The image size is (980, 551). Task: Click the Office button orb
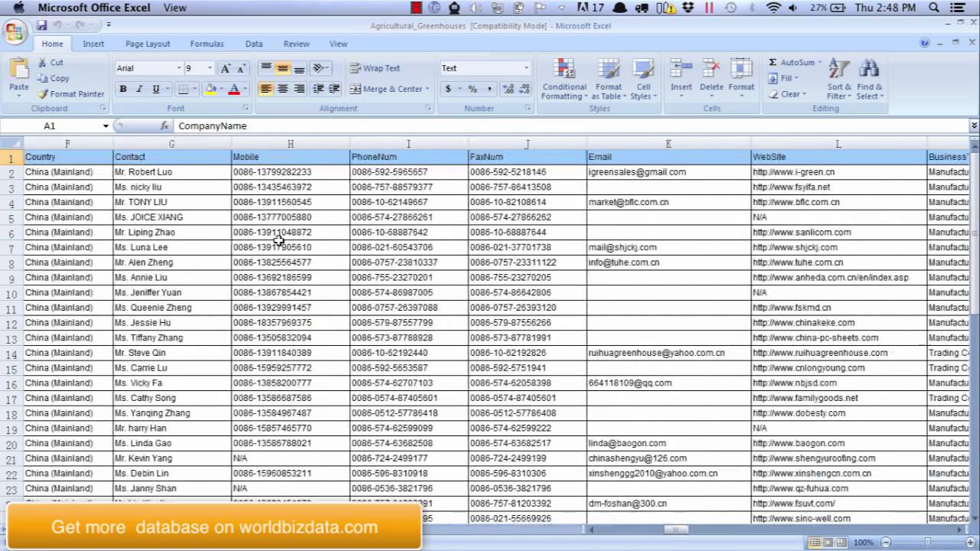point(14,32)
